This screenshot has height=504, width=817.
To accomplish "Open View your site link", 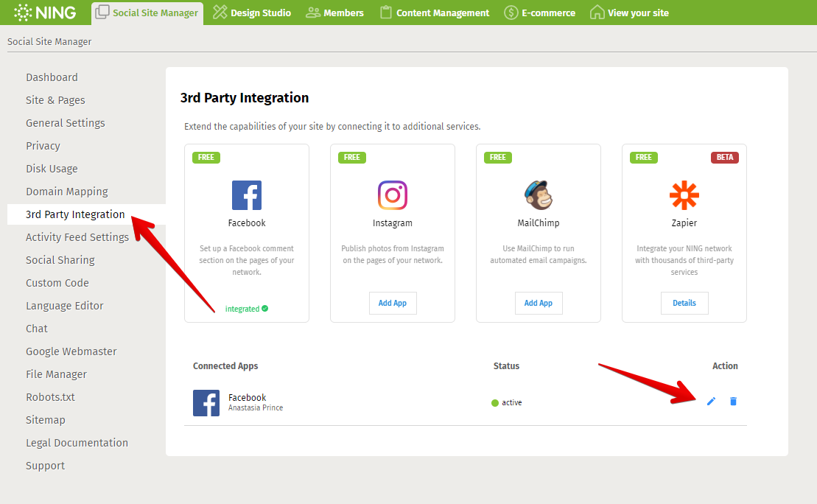I will 629,13.
